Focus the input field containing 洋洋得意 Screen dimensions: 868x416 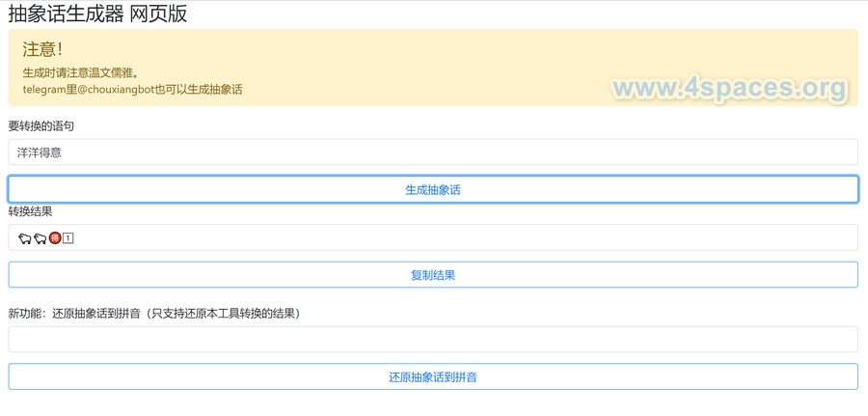tap(433, 153)
